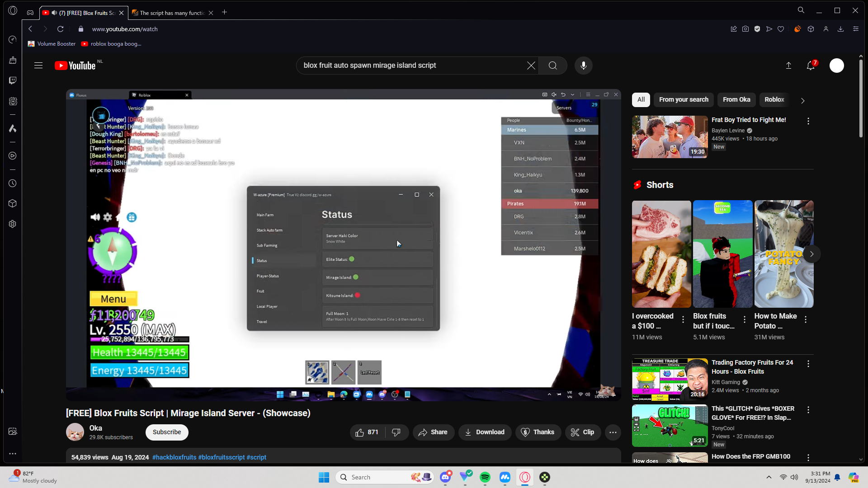
Task: Select the From Oka chip
Action: pyautogui.click(x=736, y=100)
